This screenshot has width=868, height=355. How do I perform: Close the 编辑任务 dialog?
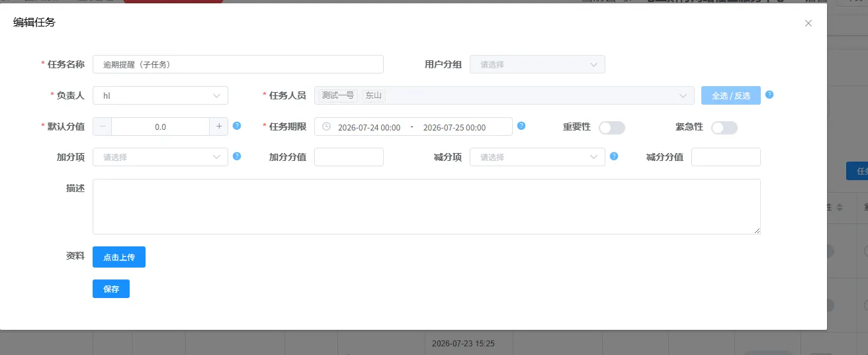808,23
